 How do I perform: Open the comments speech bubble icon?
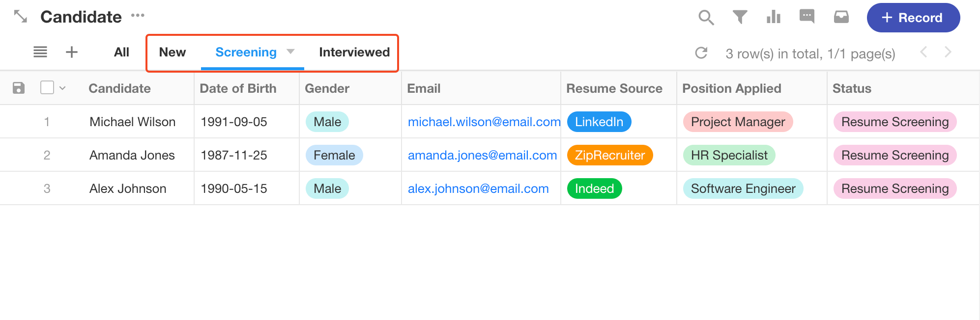click(807, 17)
